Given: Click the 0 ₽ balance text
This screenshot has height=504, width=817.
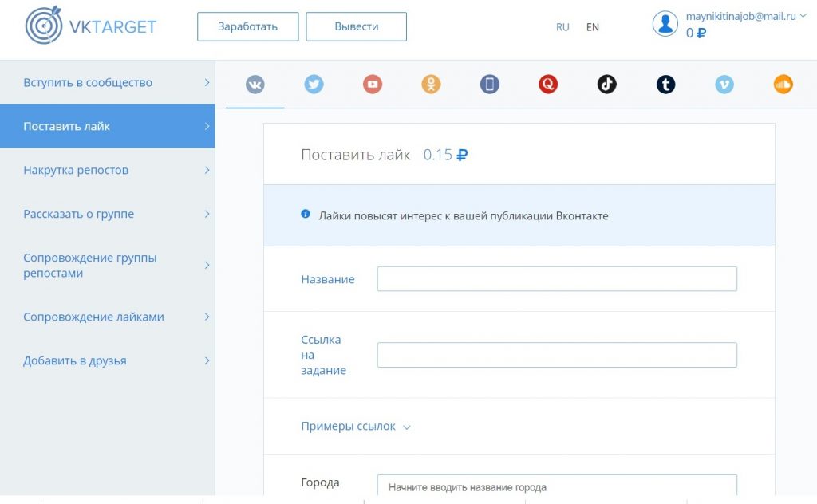Looking at the screenshot, I should click(x=696, y=33).
